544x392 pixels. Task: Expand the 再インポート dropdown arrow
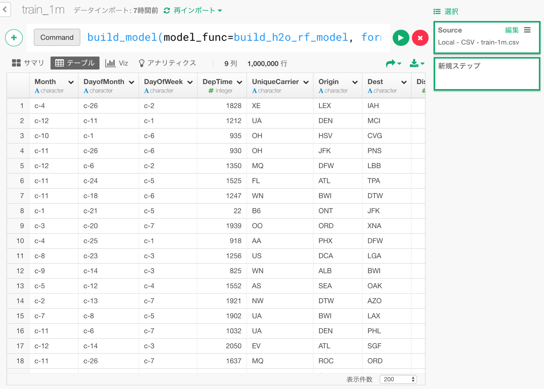click(x=220, y=11)
